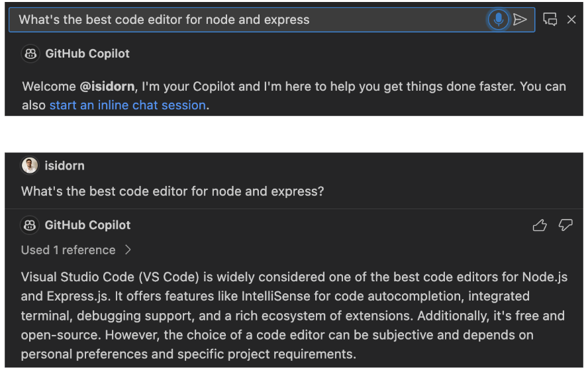Mark the response helpful with thumbs up
This screenshot has width=588, height=372.
(540, 226)
